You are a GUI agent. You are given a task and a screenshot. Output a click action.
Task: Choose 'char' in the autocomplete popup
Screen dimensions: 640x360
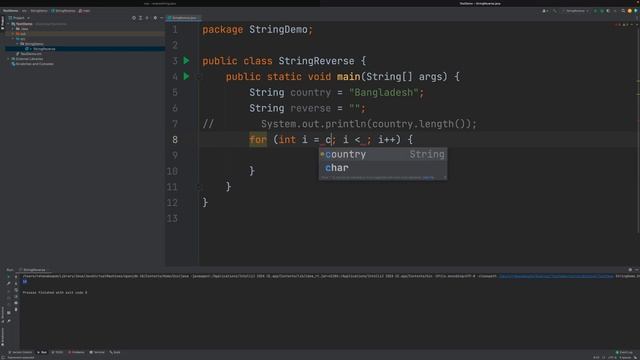pos(382,168)
